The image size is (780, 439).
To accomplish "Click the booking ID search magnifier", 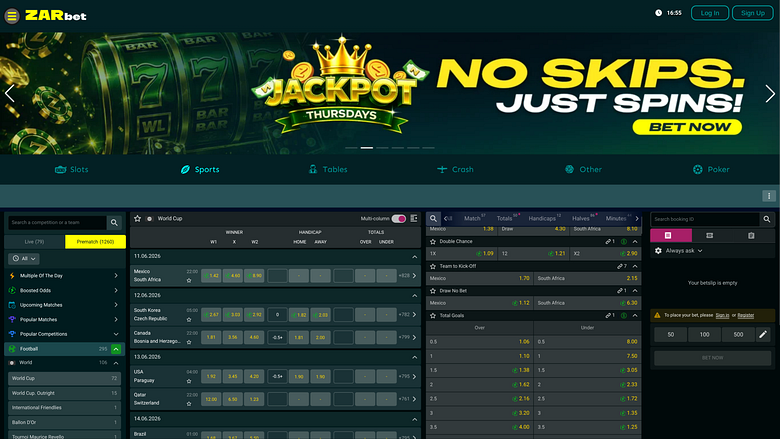I will point(767,219).
